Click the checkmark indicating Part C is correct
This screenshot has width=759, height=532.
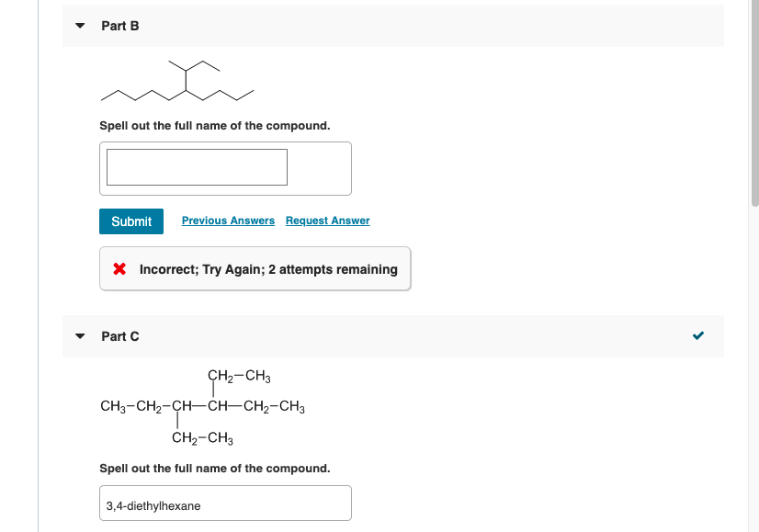[697, 335]
